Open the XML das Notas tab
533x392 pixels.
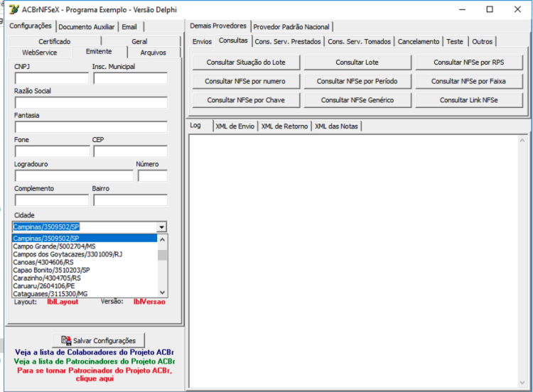click(x=336, y=126)
